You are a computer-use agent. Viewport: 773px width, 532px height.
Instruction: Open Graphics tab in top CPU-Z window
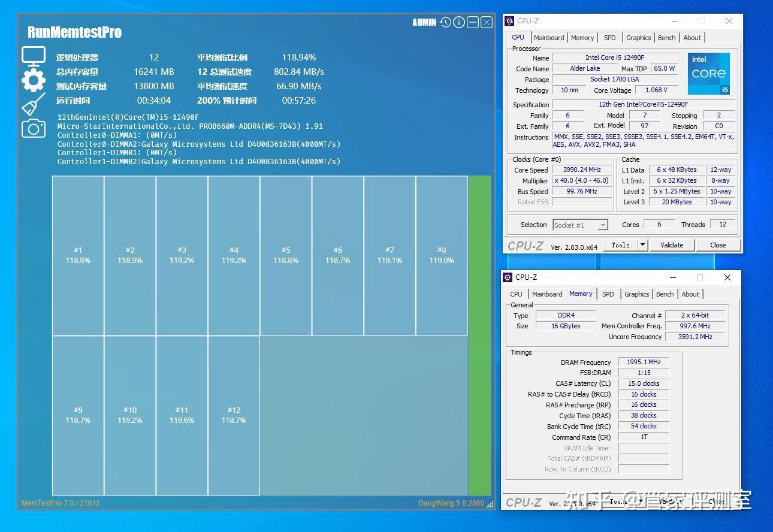(x=639, y=38)
